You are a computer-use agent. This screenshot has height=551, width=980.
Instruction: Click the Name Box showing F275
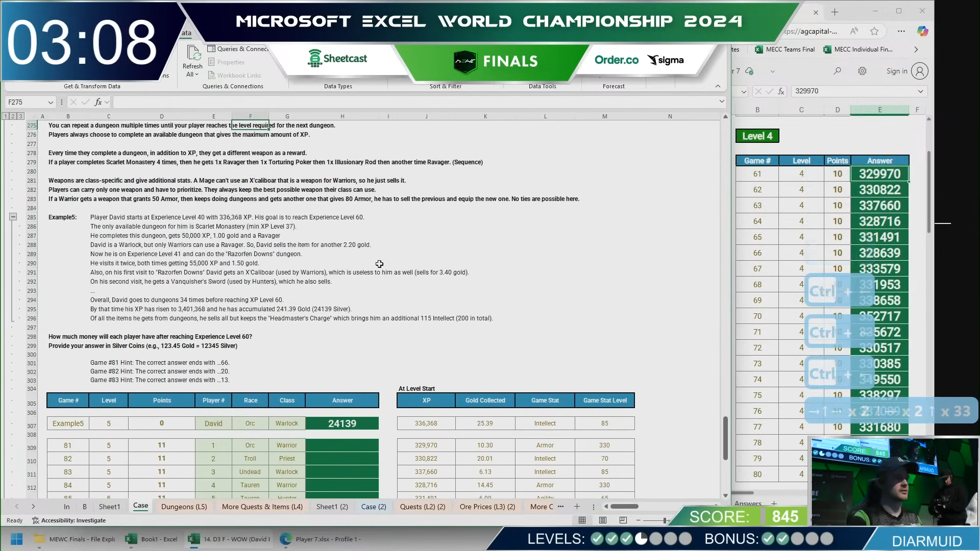pos(27,103)
